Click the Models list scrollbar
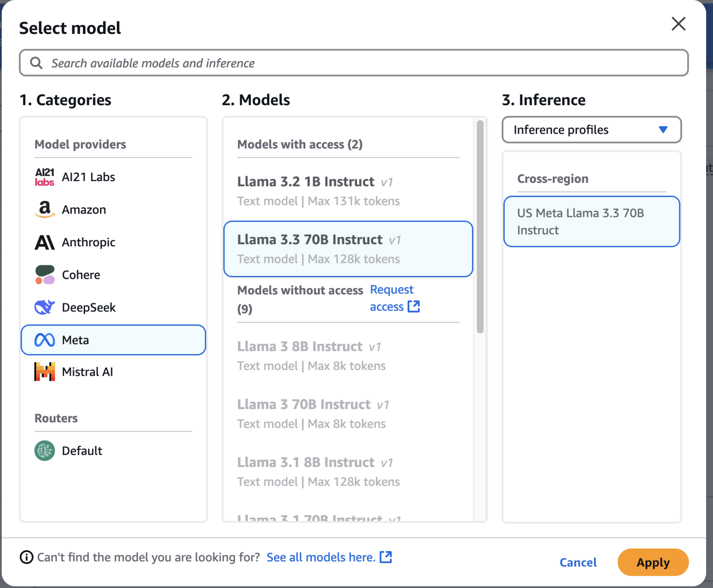Image resolution: width=713 pixels, height=588 pixels. [x=480, y=226]
